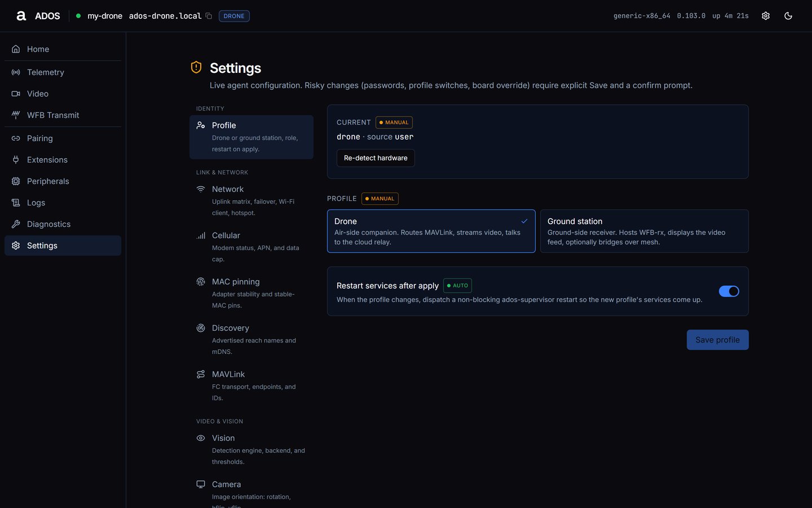
Task: Click the Diagnostics wrench icon
Action: (x=16, y=224)
